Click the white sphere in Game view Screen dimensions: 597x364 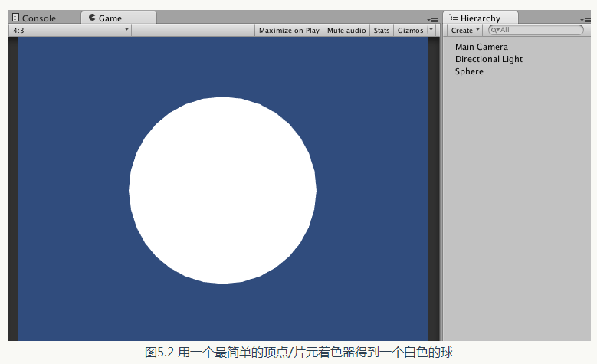point(223,190)
